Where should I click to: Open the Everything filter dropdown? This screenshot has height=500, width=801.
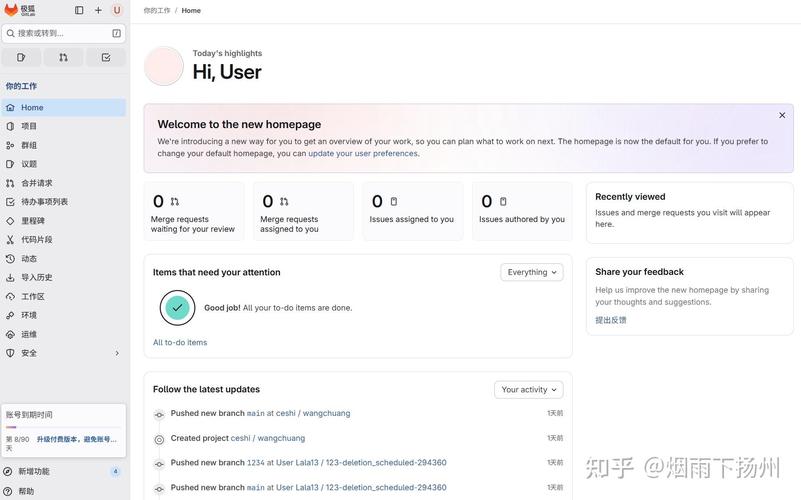point(532,272)
